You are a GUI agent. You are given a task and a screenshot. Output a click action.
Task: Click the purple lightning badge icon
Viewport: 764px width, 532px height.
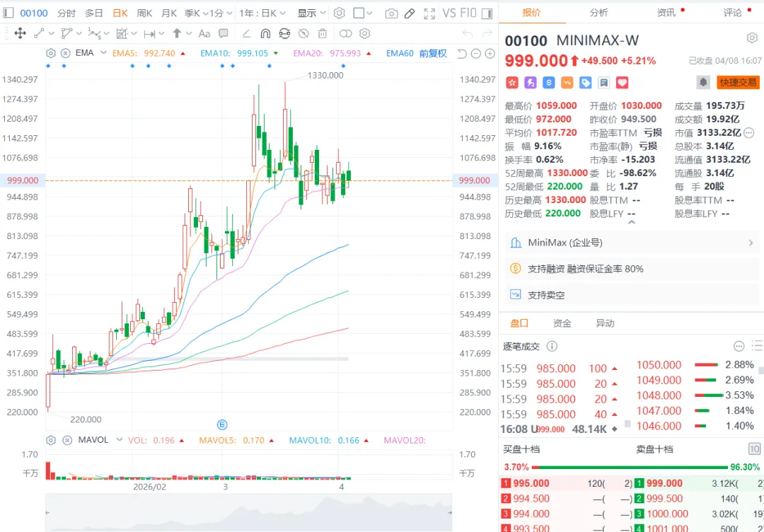click(x=530, y=83)
